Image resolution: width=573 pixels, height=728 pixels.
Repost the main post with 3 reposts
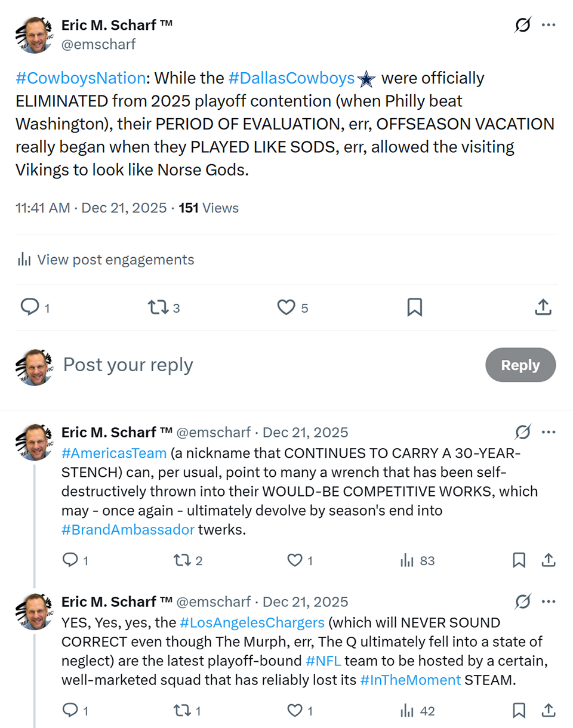(x=157, y=307)
